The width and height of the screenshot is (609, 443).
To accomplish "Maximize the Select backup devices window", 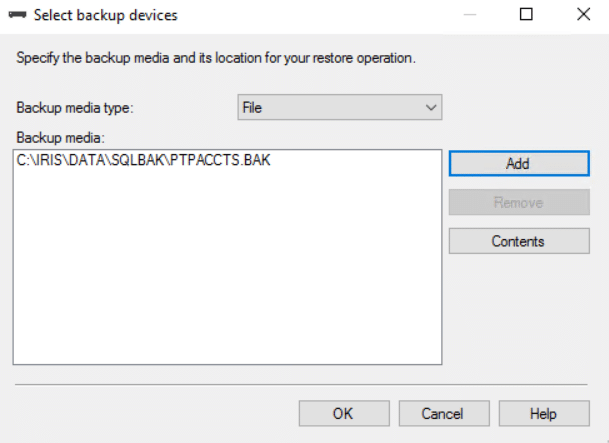I will pyautogui.click(x=526, y=15).
